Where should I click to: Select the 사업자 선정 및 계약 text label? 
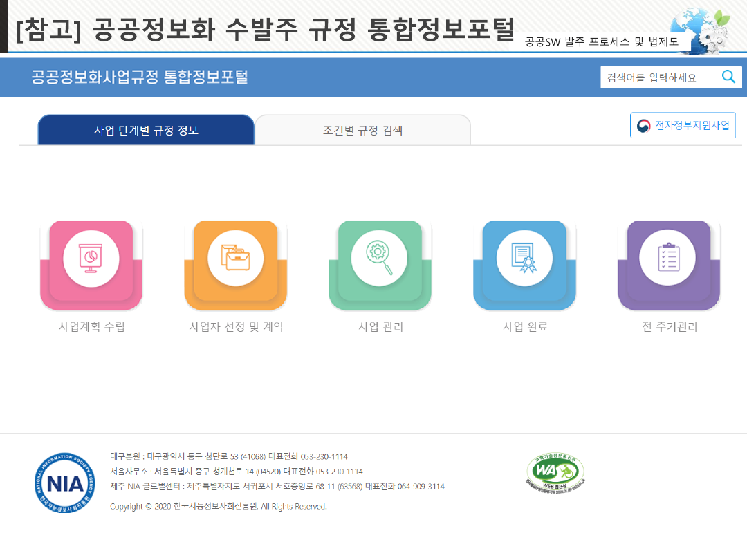pos(236,327)
